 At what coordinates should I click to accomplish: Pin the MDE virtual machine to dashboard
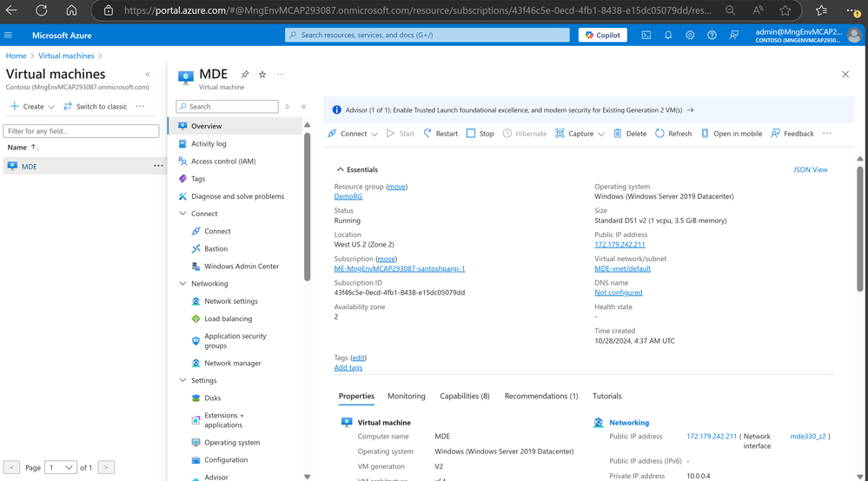[245, 74]
